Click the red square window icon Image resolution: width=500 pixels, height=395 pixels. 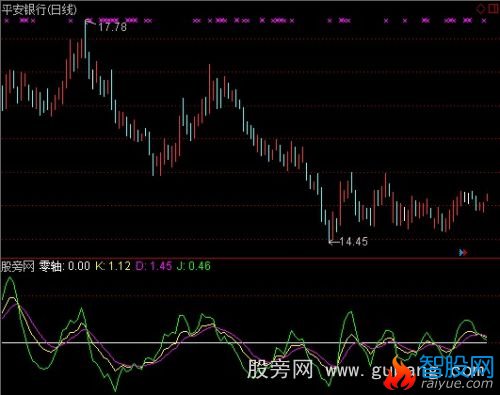[493, 8]
